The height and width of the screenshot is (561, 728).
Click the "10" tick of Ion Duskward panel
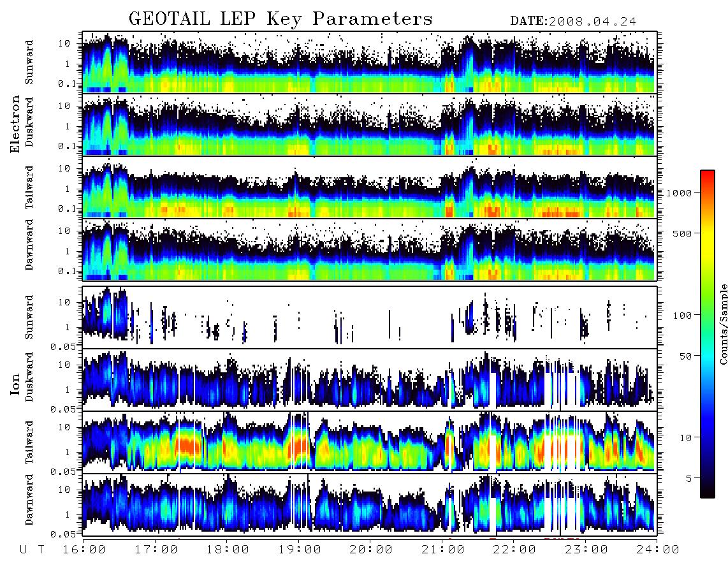pyautogui.click(x=64, y=365)
